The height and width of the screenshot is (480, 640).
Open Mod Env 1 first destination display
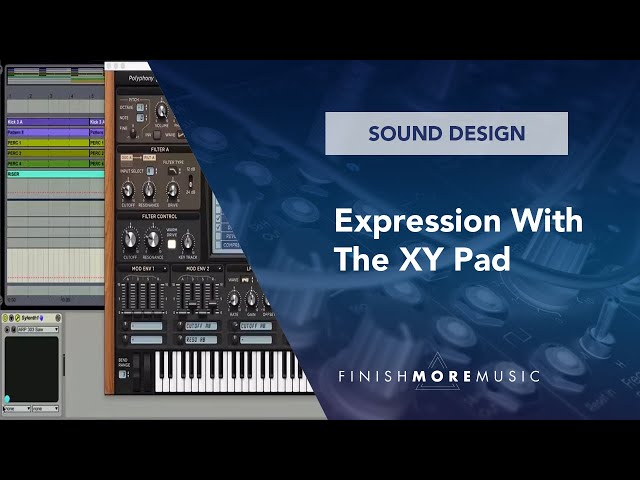coord(147,326)
